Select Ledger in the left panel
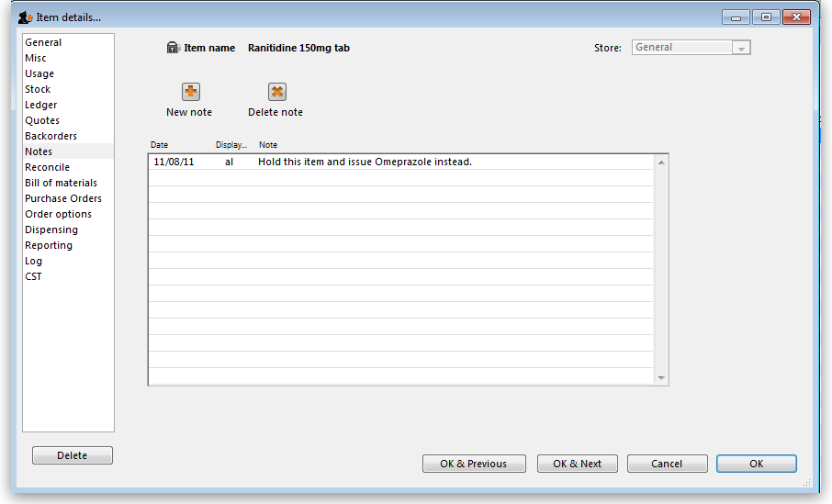This screenshot has width=832, height=504. pyautogui.click(x=40, y=105)
